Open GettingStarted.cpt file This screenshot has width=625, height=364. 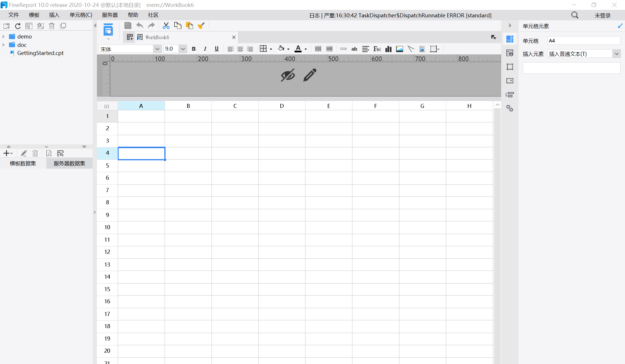40,53
